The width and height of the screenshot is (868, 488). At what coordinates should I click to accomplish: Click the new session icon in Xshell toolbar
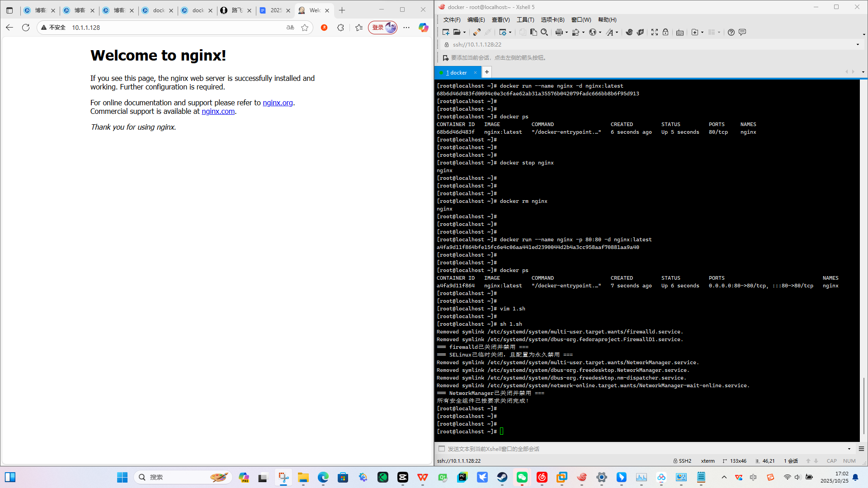(446, 32)
